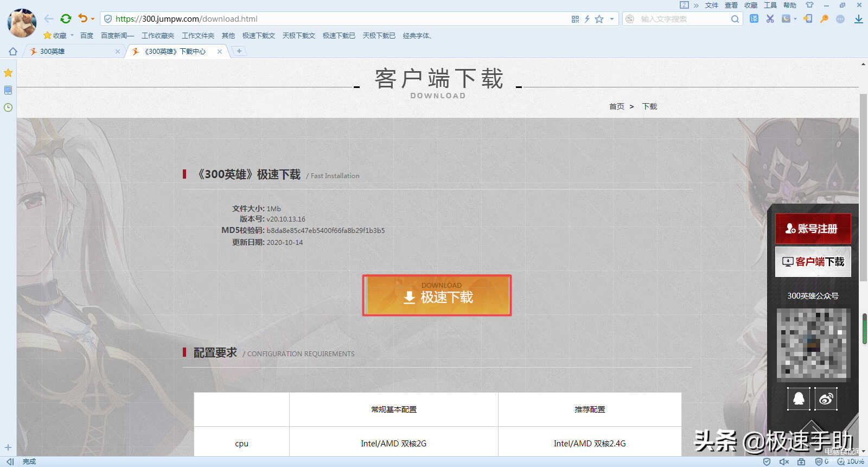The image size is (868, 467).
Task: Open the password key icon
Action: pyautogui.click(x=824, y=18)
